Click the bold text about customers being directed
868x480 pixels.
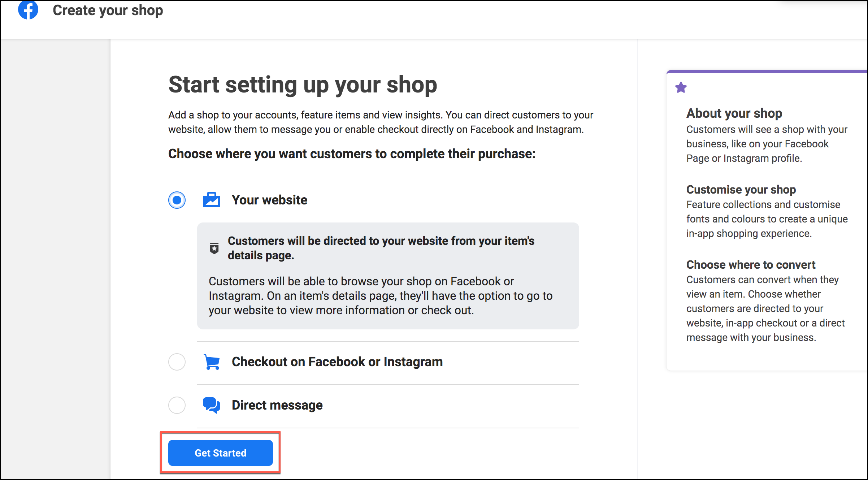[381, 248]
